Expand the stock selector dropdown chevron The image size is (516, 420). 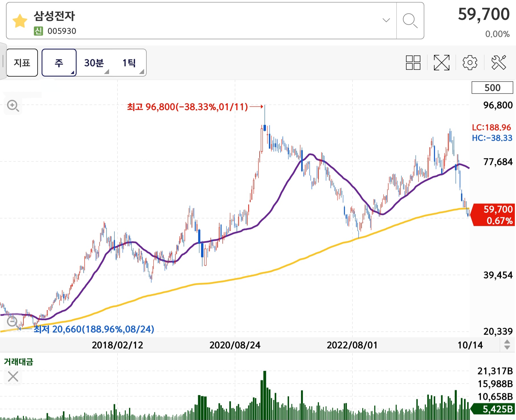pos(386,20)
